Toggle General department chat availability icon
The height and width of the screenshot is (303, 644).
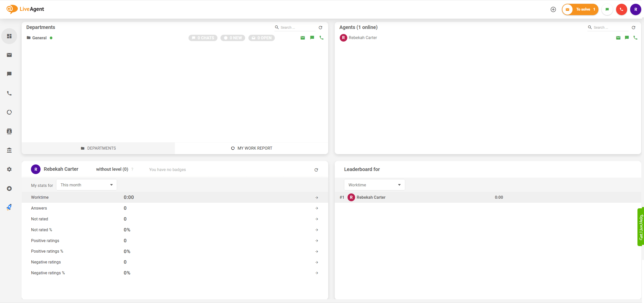click(312, 38)
